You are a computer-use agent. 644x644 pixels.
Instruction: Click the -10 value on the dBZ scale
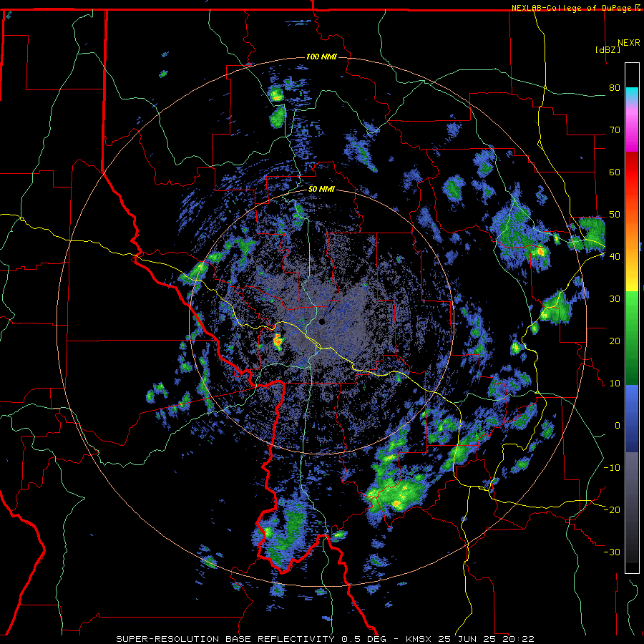[x=612, y=468]
